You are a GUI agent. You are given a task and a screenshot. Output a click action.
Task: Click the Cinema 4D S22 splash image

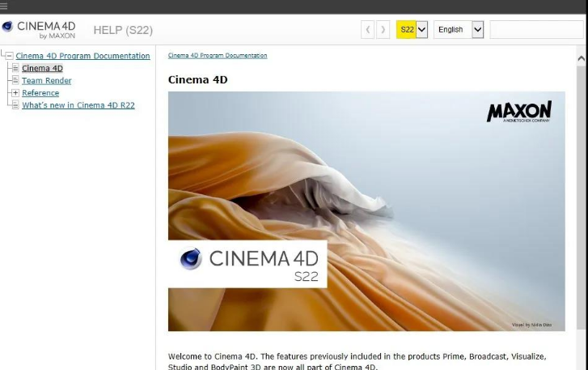[366, 211]
